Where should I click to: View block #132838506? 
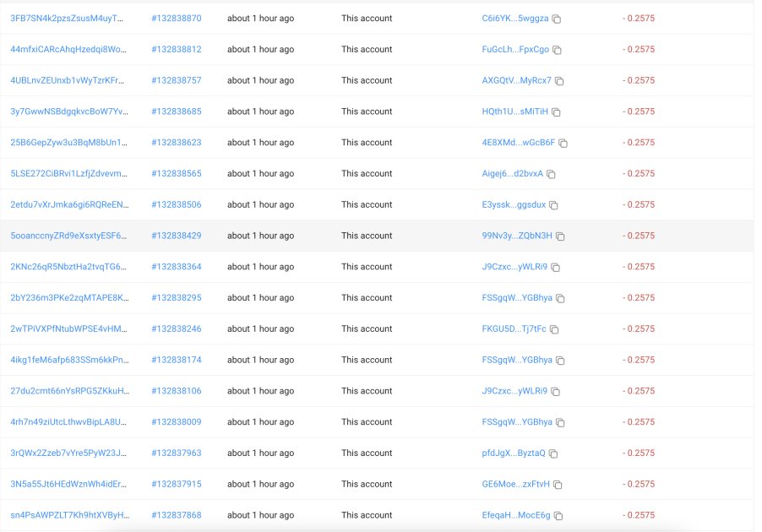coord(177,205)
